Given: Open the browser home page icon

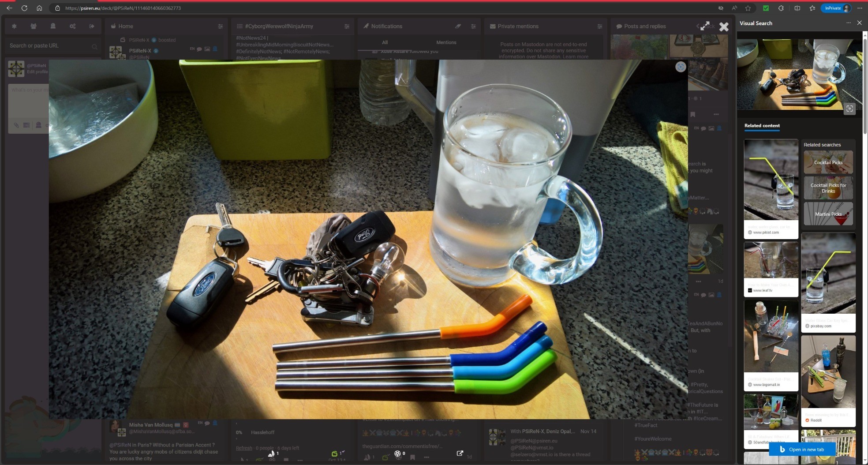Looking at the screenshot, I should click(x=39, y=8).
